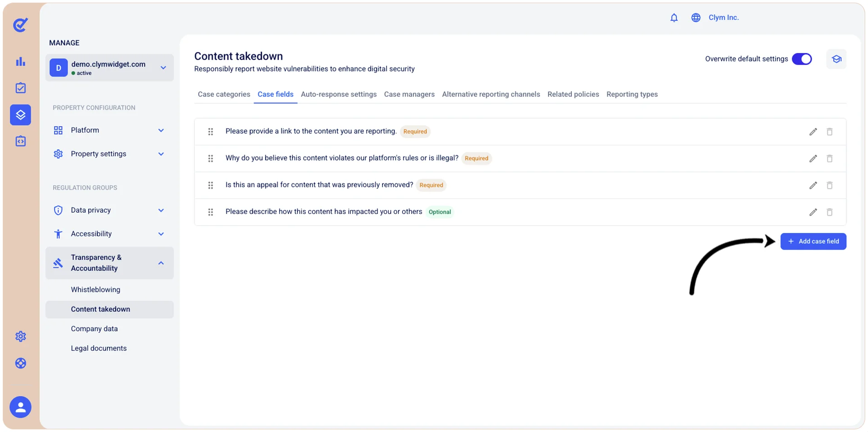Expand the Accessibility group

click(x=109, y=234)
